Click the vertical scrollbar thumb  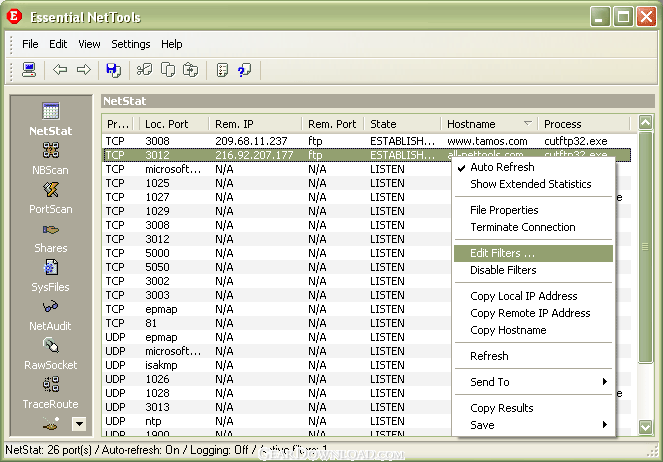click(645, 247)
